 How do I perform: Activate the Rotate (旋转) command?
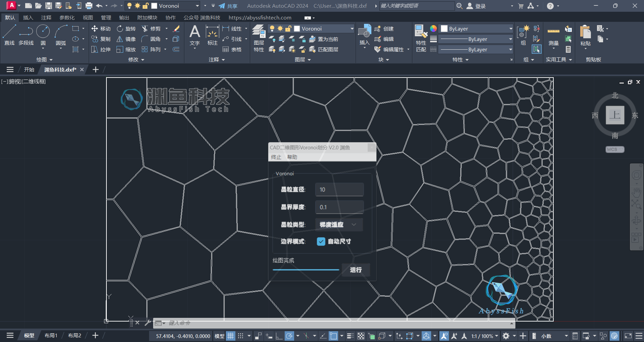(x=126, y=29)
